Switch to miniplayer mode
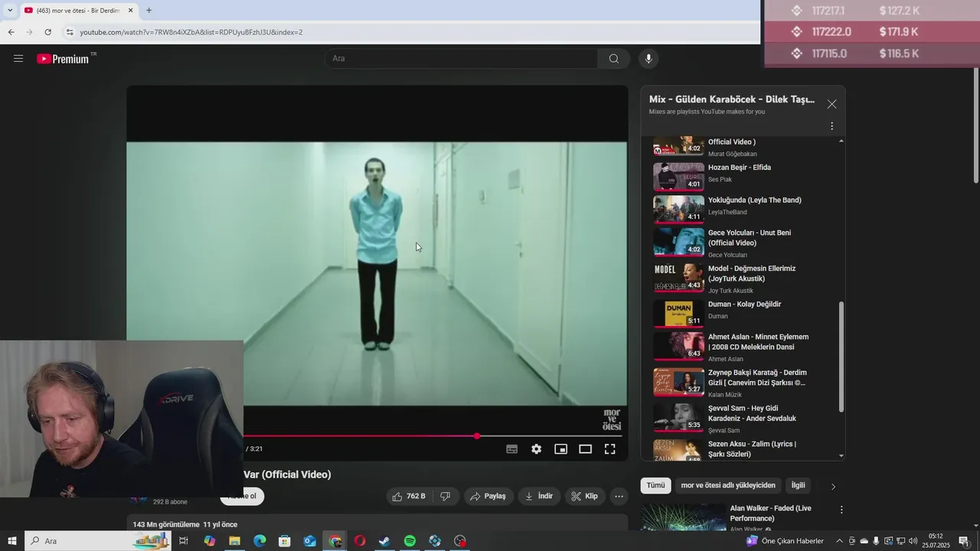 tap(561, 449)
